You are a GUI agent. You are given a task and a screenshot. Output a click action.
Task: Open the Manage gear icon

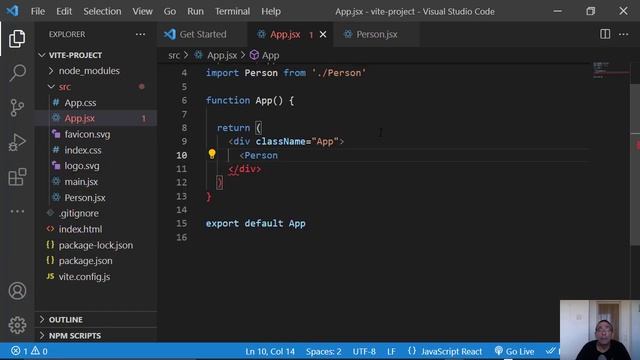[17, 325]
